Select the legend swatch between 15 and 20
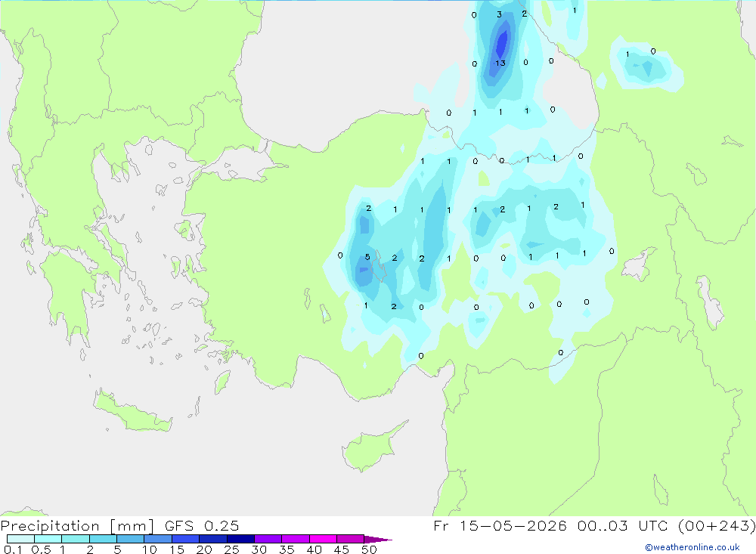 (186, 539)
